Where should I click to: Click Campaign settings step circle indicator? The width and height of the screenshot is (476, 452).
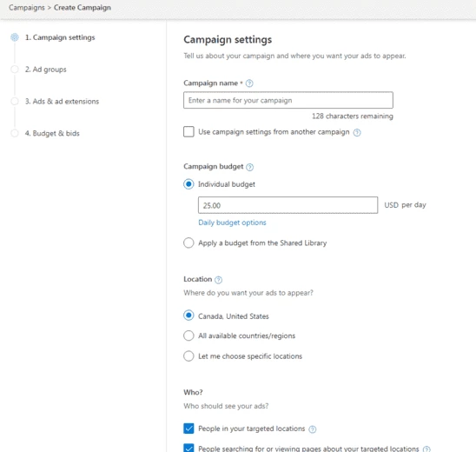(15, 37)
